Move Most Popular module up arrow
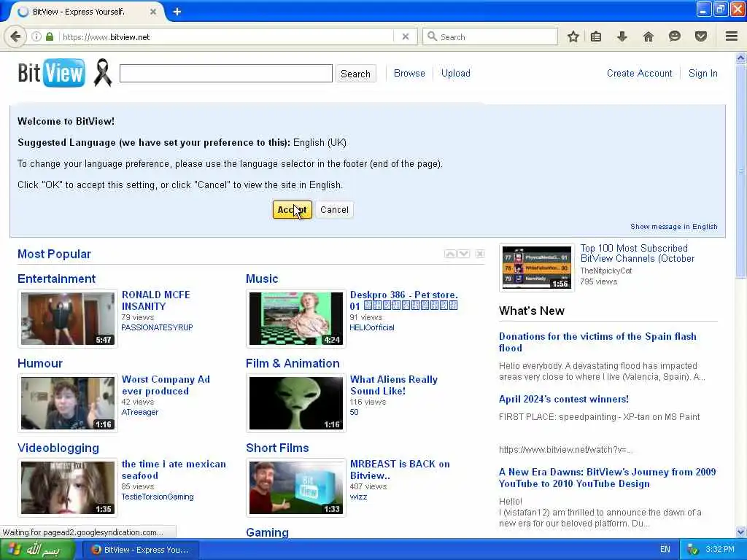 pyautogui.click(x=449, y=254)
